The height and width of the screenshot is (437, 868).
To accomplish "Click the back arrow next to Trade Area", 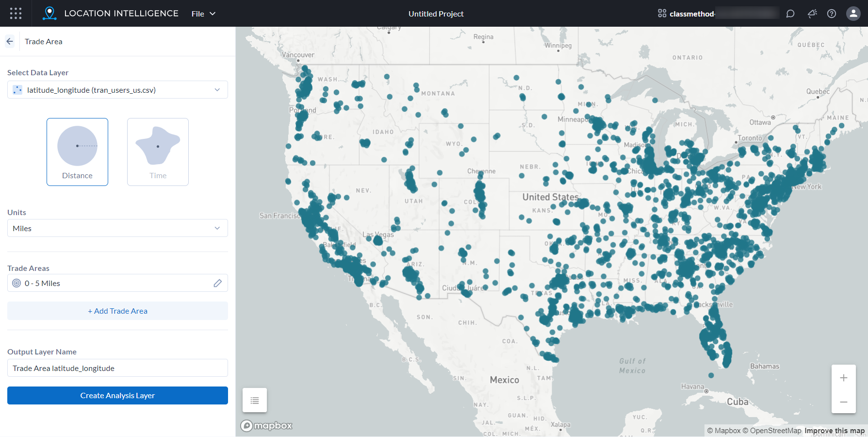I will 10,41.
